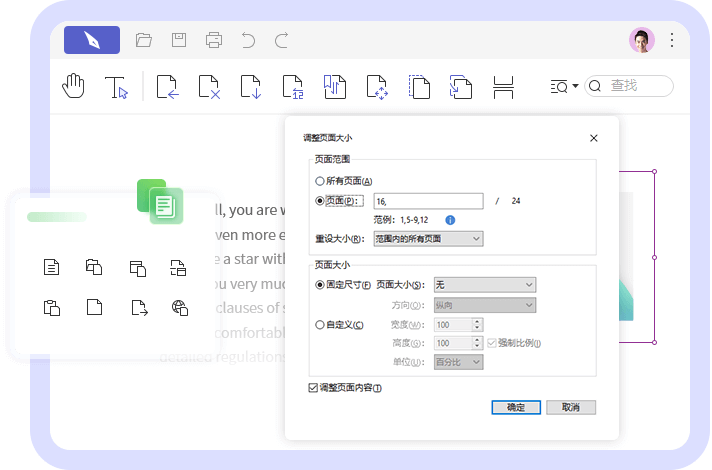Click the single text page icon in panel

coord(51,267)
